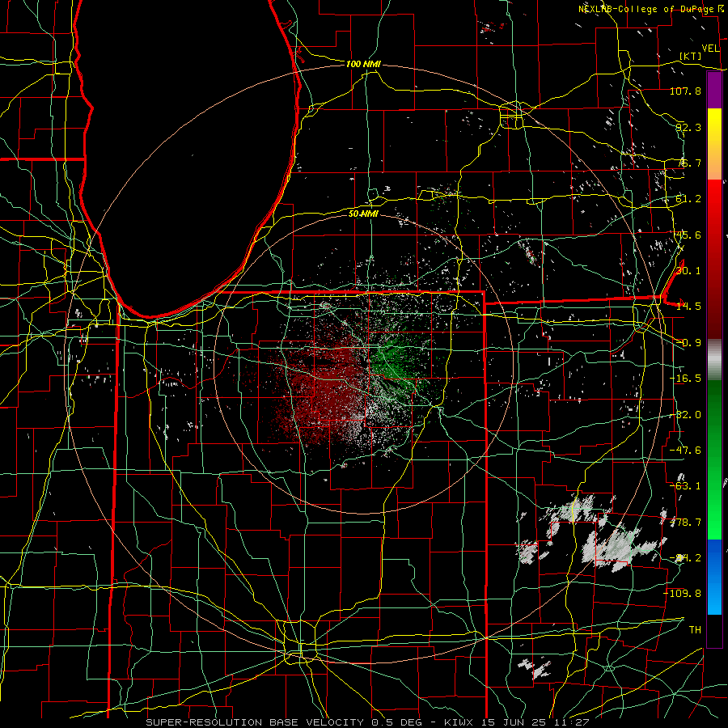728x728 pixels.
Task: Click the Super-Resolution Base Velocity caption
Action: tap(368, 722)
